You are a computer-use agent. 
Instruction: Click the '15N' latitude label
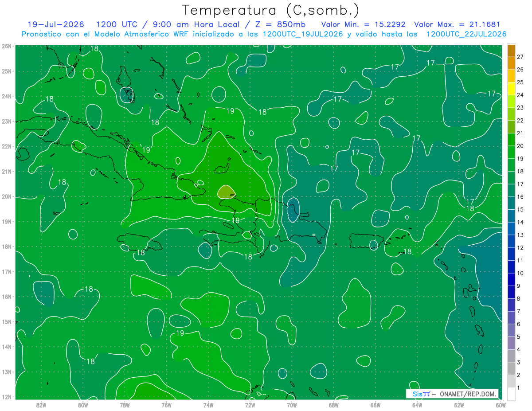pyautogui.click(x=7, y=321)
